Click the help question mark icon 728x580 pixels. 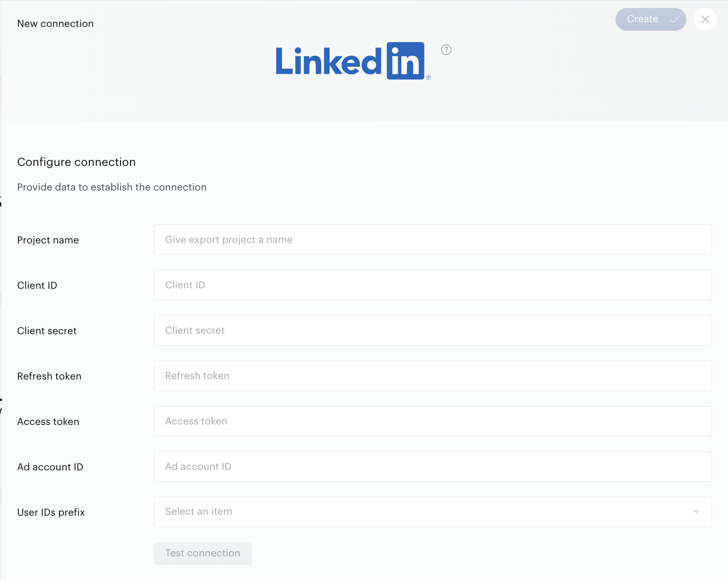[x=446, y=50]
